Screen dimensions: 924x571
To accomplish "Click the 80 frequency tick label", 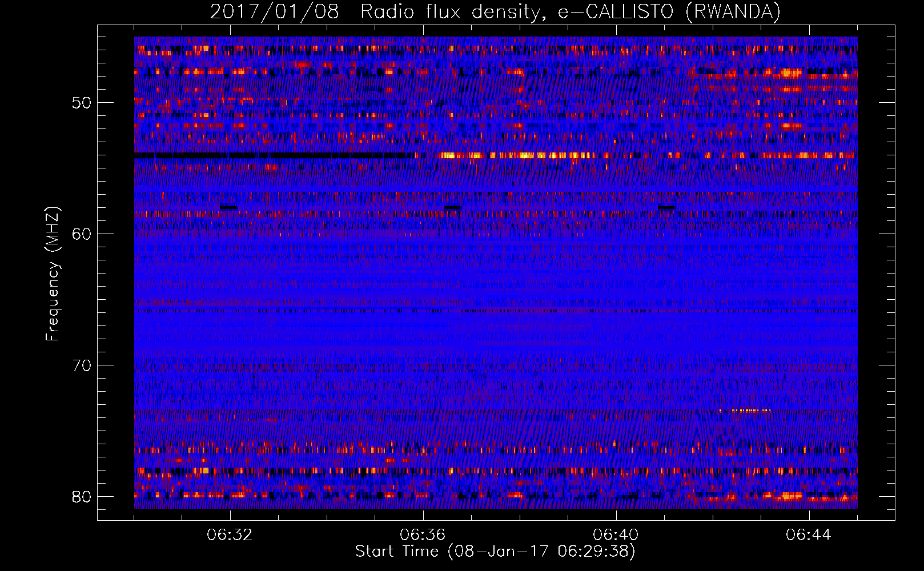I will pos(82,497).
